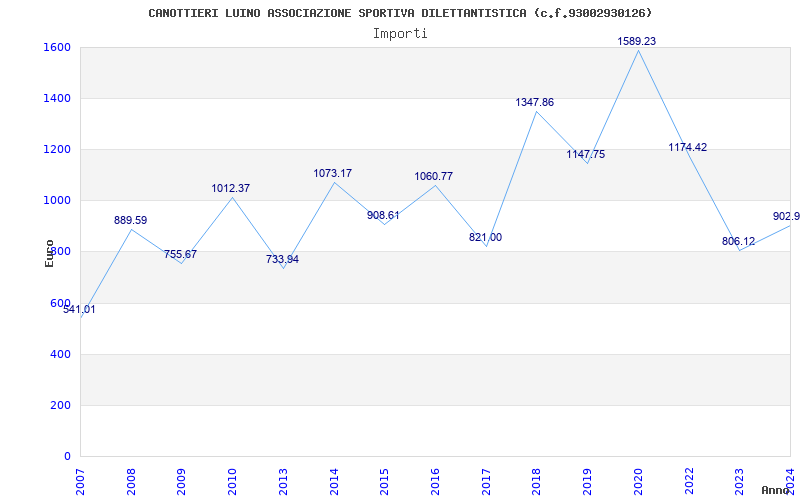The height and width of the screenshot is (500, 800).
Task: Click the x-axis year 2010
Action: (232, 482)
